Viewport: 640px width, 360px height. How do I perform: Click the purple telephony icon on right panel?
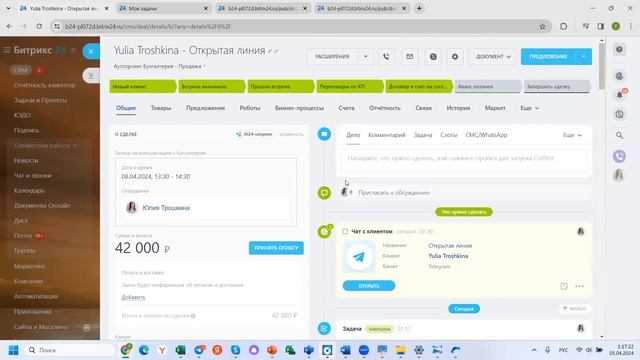[619, 156]
